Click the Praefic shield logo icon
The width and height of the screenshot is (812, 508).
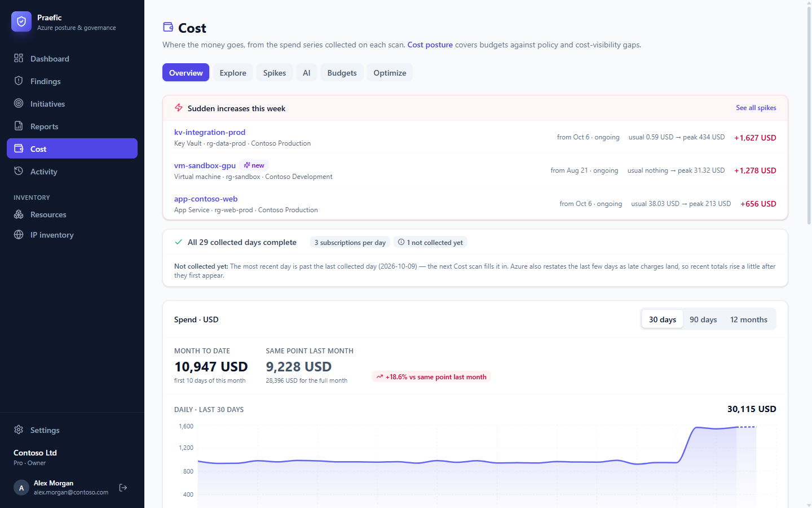click(21, 21)
